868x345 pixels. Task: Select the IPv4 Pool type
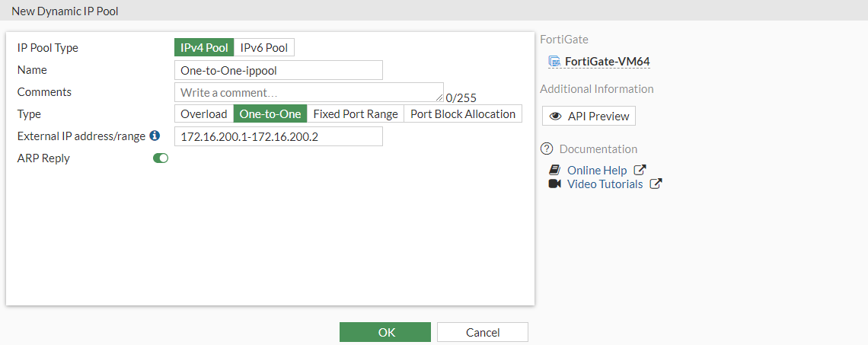click(204, 48)
